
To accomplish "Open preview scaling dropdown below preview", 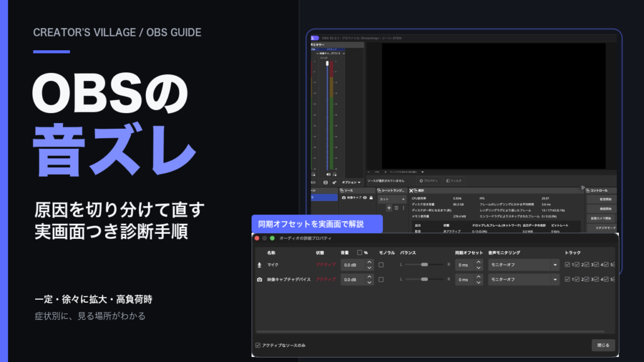I will click(422, 172).
